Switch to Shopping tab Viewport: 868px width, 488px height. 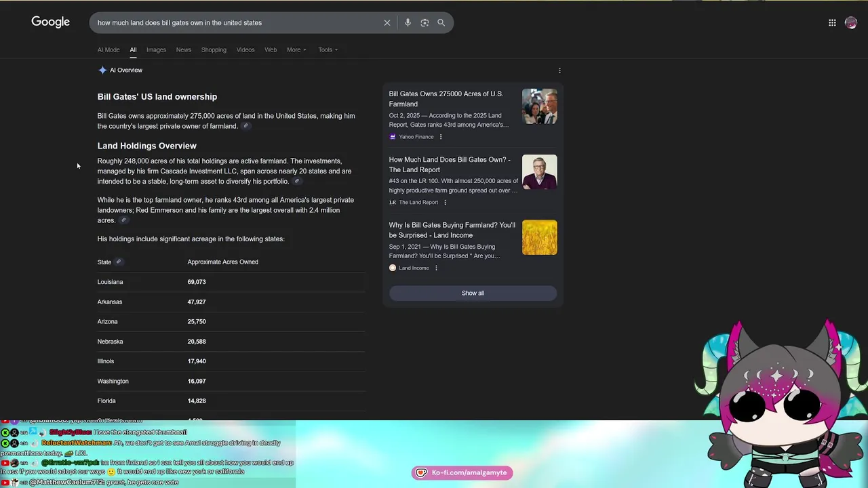click(x=214, y=49)
